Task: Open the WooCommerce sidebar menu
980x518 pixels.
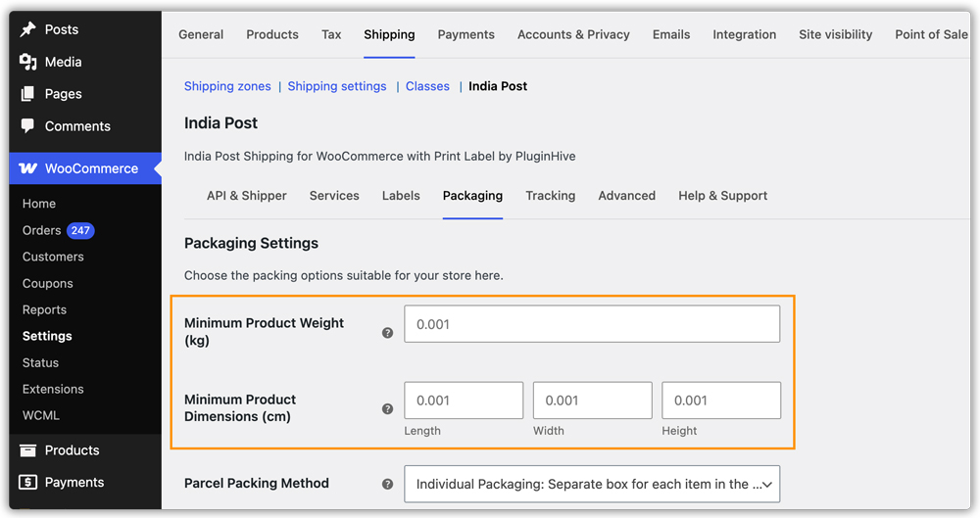Action: [x=85, y=168]
